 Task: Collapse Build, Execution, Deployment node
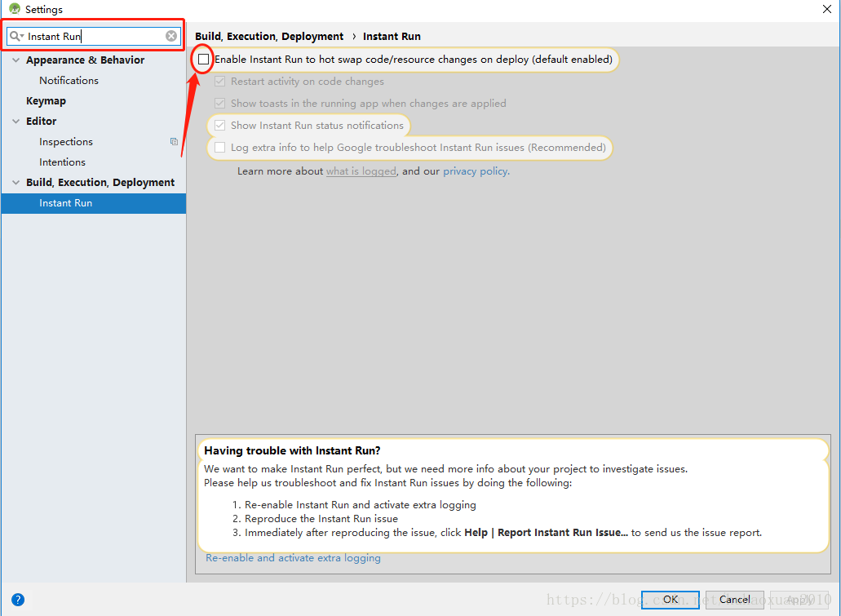pos(16,183)
